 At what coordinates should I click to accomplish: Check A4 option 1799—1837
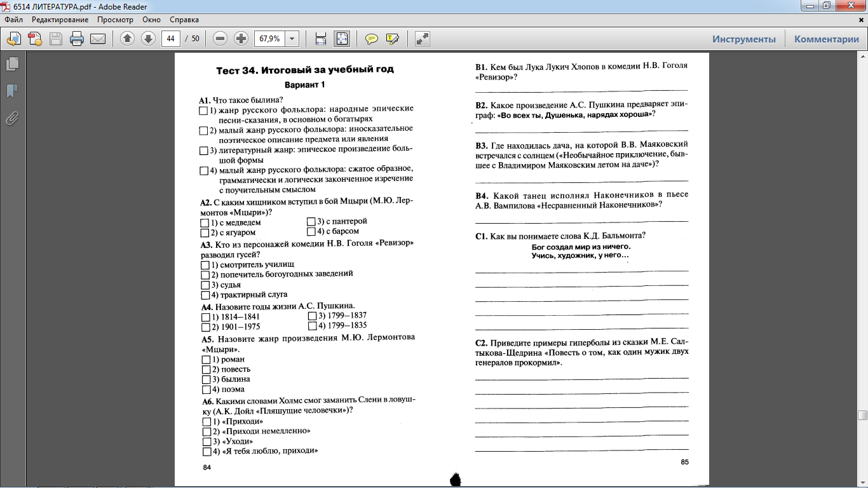click(x=312, y=316)
